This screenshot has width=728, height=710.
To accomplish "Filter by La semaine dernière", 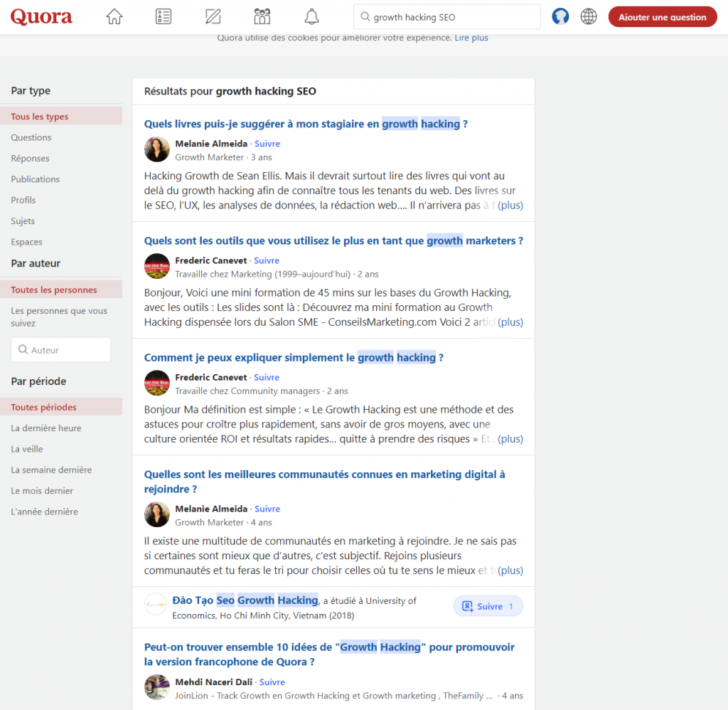I will click(x=51, y=470).
